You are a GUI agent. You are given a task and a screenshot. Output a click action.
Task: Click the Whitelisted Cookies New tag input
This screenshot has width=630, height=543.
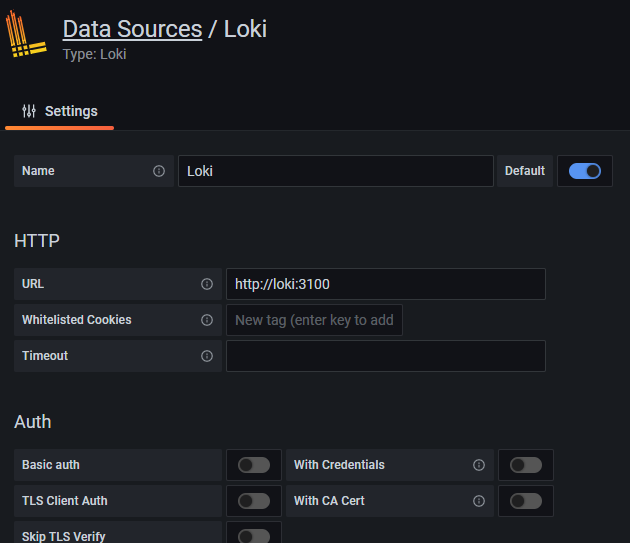point(314,320)
